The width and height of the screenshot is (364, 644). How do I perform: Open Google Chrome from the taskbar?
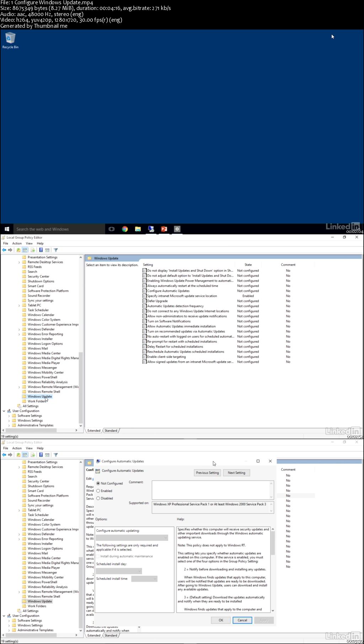[x=125, y=229]
